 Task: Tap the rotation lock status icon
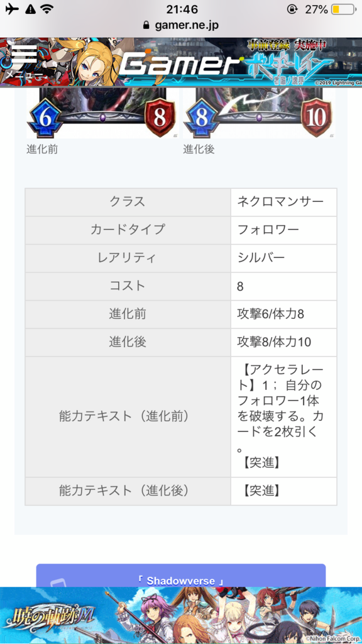(x=292, y=9)
